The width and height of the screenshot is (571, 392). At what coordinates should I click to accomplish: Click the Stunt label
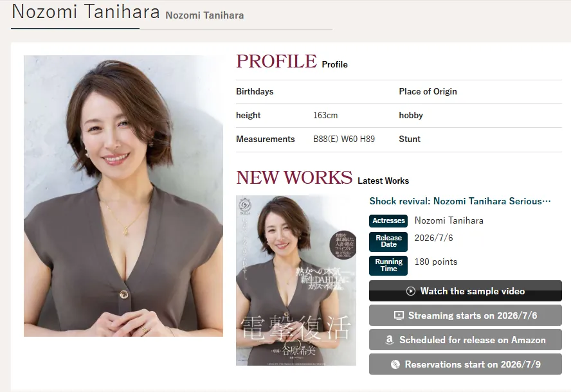click(x=410, y=139)
